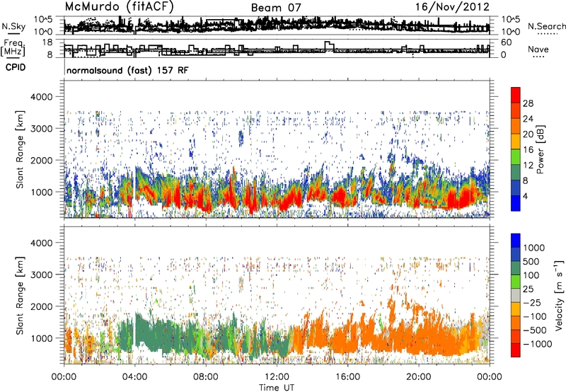Image resolution: width=566 pixels, height=392 pixels.
Task: Click the 12 label on Power colorbar
Action: click(x=528, y=166)
